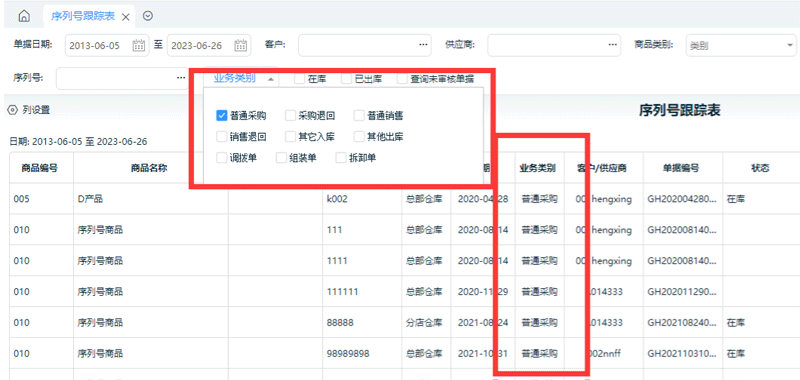
Task: Click serial number cell 1111
Action: [x=362, y=261]
